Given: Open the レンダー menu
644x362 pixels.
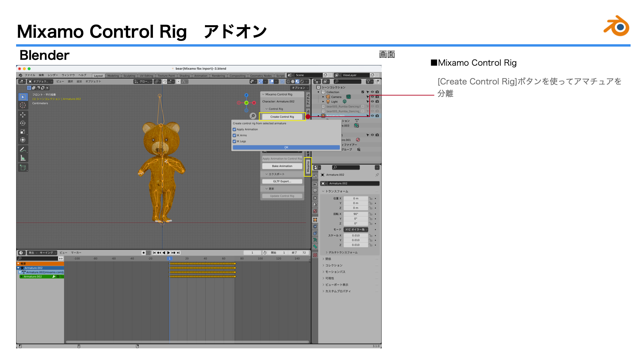Looking at the screenshot, I should click(x=53, y=75).
